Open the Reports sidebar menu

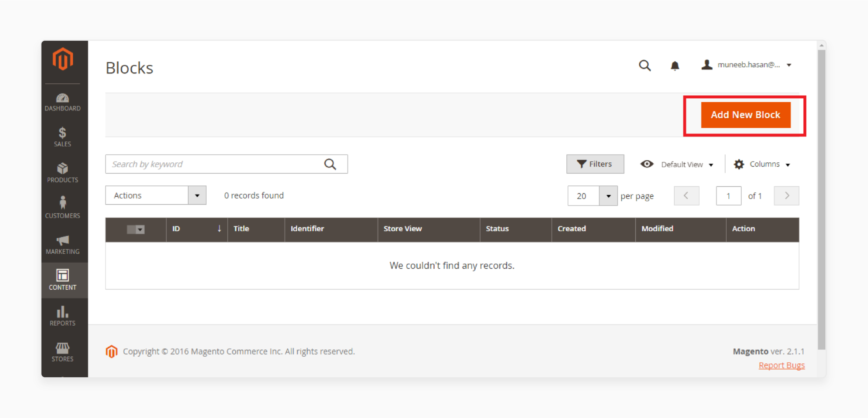63,316
